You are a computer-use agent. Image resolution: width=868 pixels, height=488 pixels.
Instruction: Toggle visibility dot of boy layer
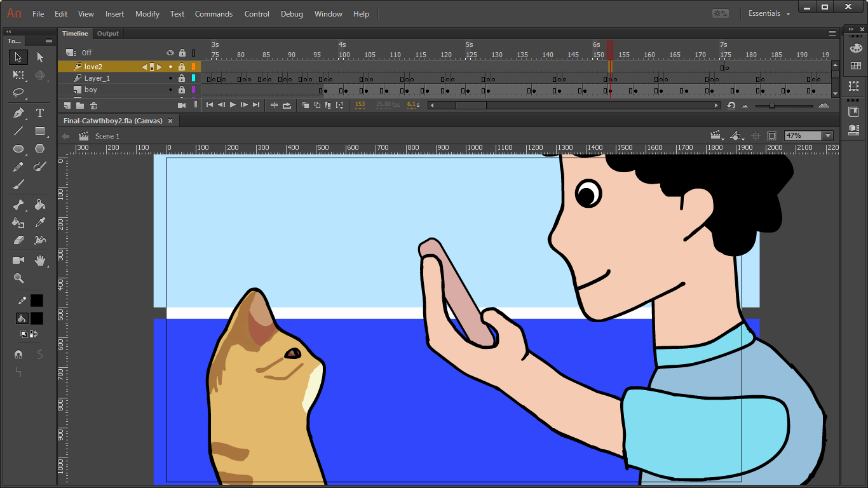tap(170, 90)
